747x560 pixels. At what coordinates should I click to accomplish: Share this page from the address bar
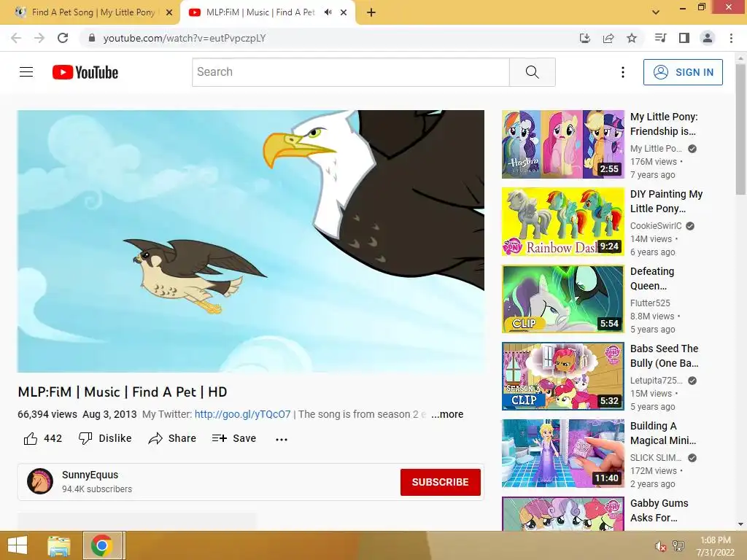coord(608,38)
